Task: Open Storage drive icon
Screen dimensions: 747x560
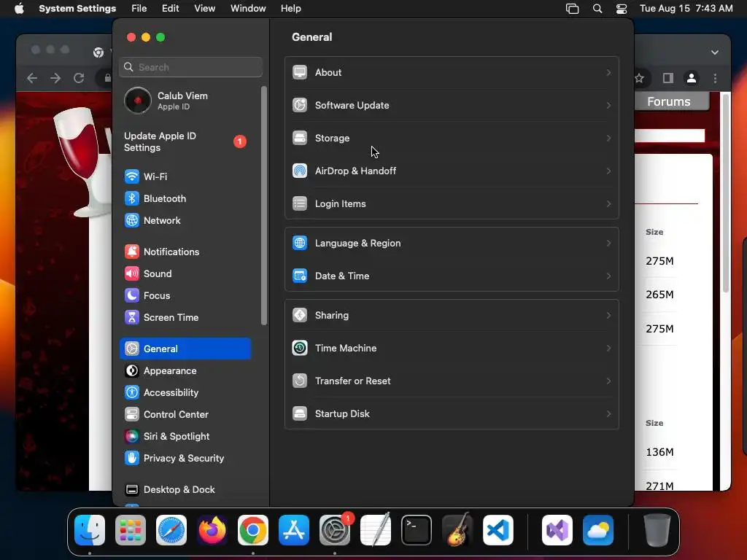Action: (300, 138)
